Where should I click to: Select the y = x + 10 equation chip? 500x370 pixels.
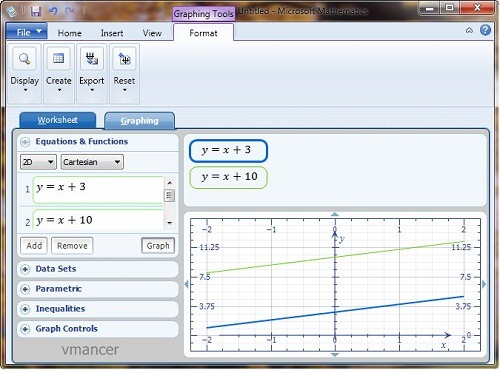(228, 177)
